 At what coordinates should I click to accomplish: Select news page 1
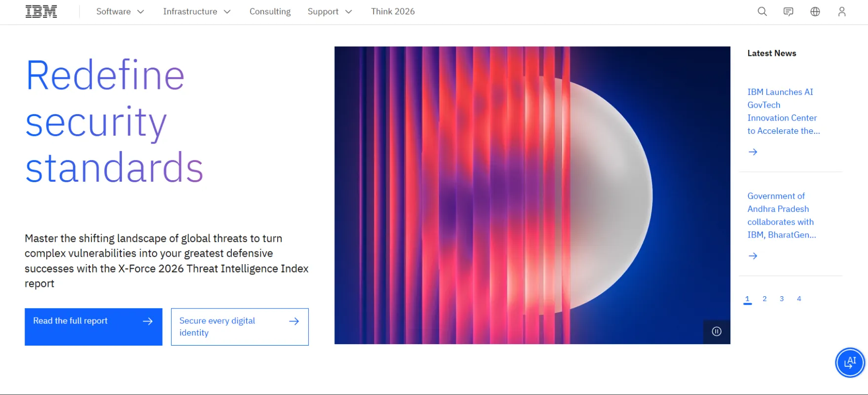[747, 299]
